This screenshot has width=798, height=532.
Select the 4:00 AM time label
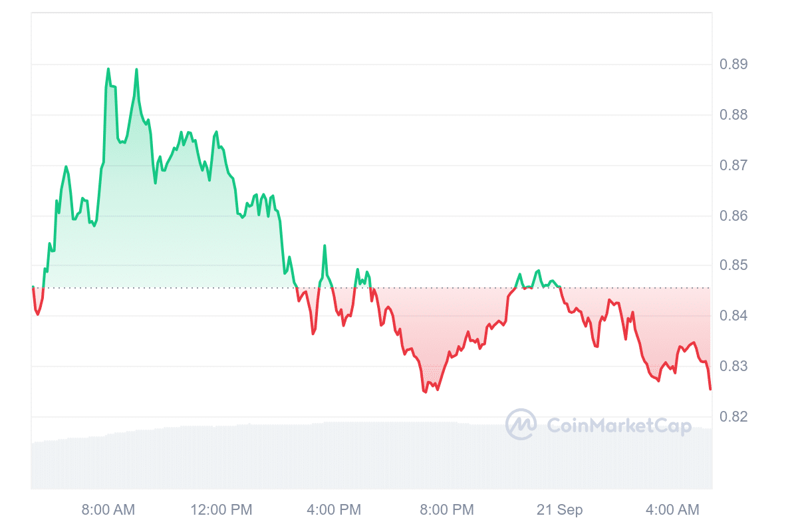point(673,510)
